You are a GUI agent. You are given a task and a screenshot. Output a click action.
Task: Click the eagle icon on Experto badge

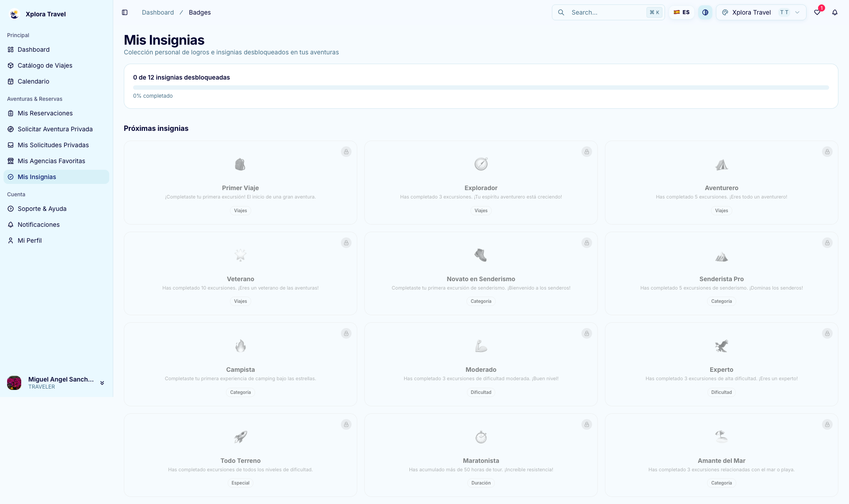pyautogui.click(x=722, y=346)
